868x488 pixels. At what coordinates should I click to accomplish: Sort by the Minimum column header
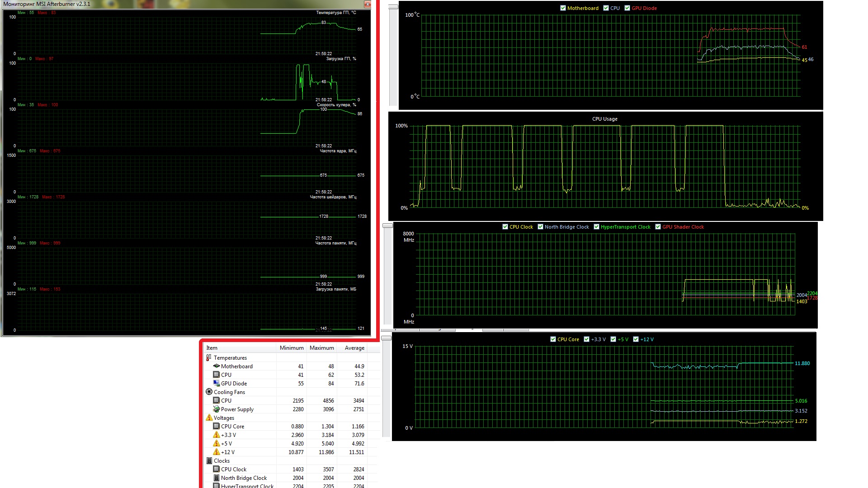point(291,348)
